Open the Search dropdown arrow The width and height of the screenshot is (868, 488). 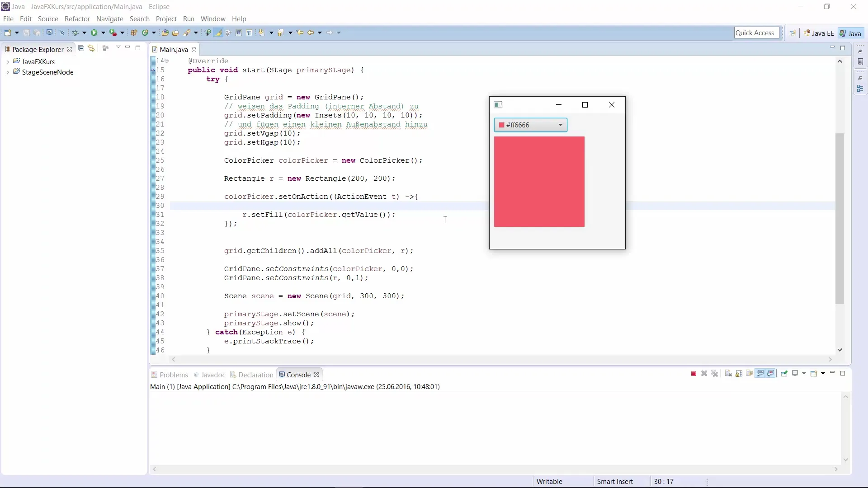pos(196,33)
